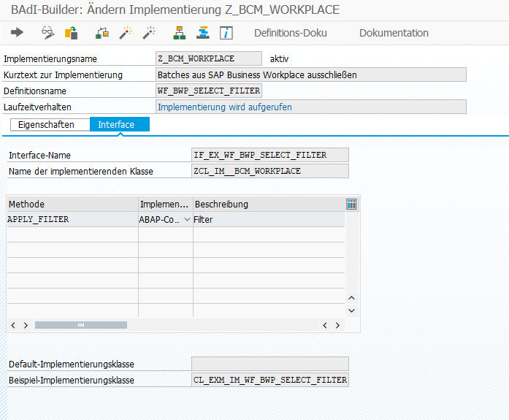
Task: Click the Beschreibung column header
Action: pos(269,205)
